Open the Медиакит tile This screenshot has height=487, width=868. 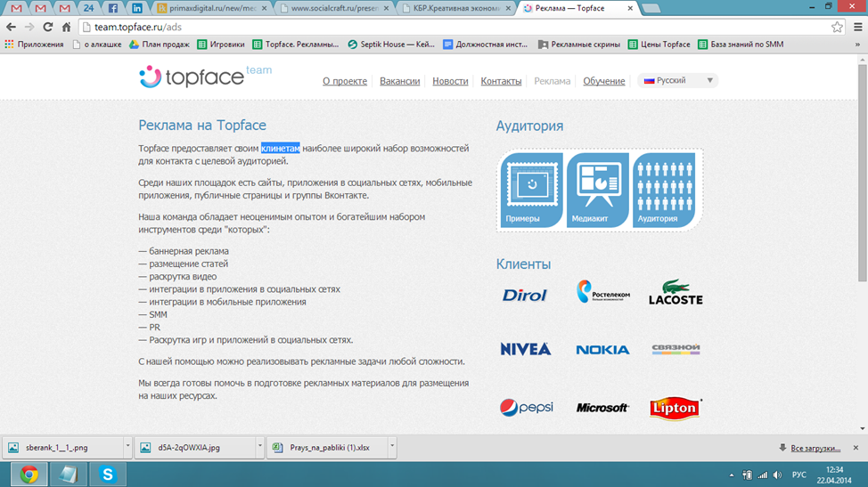(598, 190)
